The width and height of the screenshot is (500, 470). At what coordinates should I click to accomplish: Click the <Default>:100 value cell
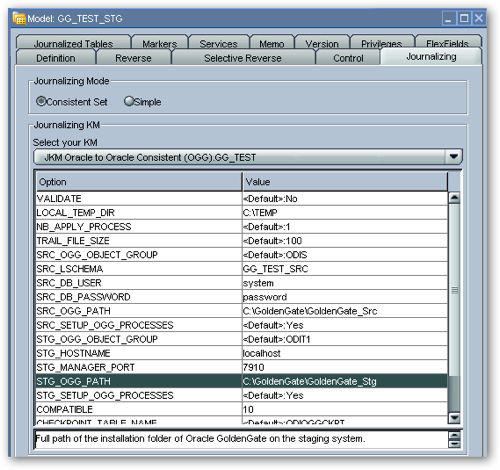pyautogui.click(x=345, y=241)
